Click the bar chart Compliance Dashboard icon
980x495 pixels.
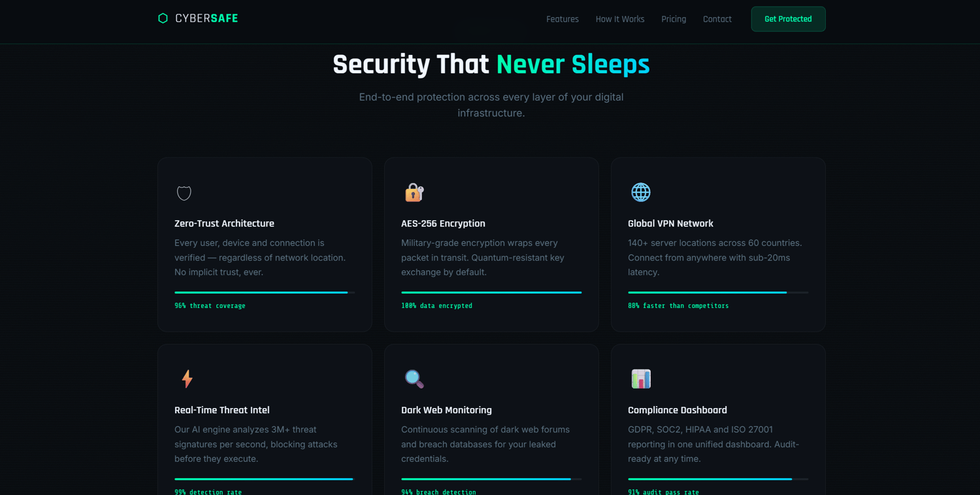coord(641,379)
